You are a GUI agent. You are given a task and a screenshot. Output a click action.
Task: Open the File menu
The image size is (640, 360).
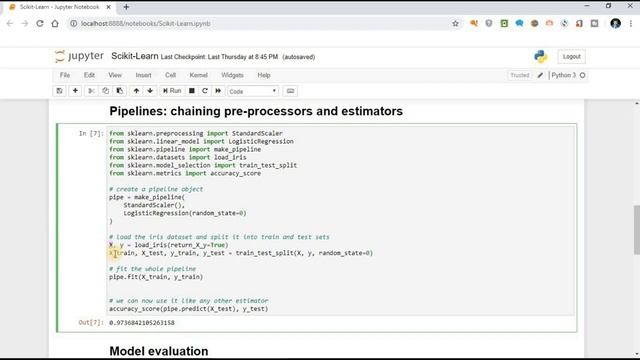tap(65, 75)
